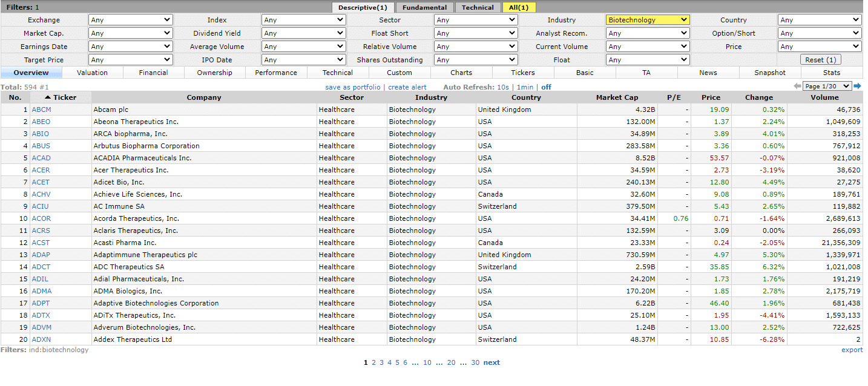
Task: Select the All(1) filter tab
Action: [x=519, y=7]
